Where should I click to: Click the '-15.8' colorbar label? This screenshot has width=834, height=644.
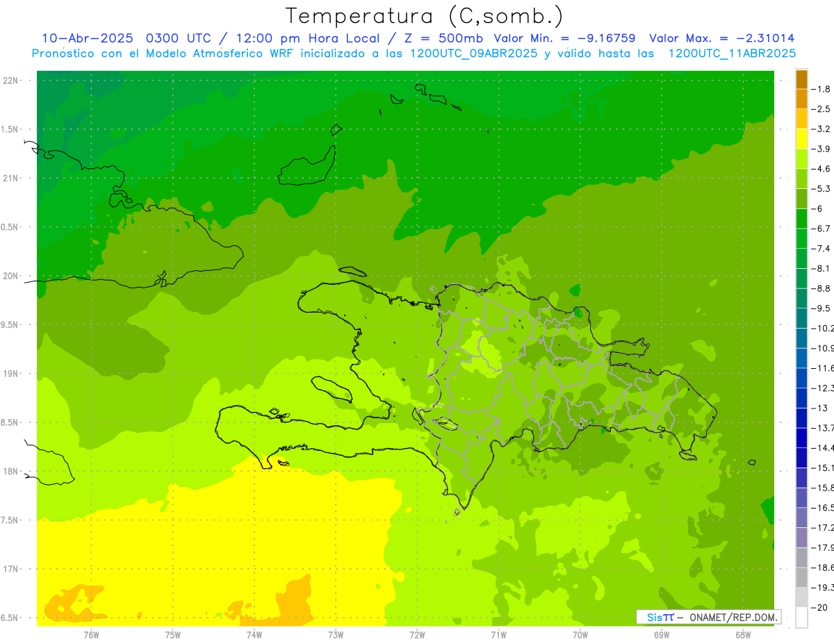coord(822,488)
